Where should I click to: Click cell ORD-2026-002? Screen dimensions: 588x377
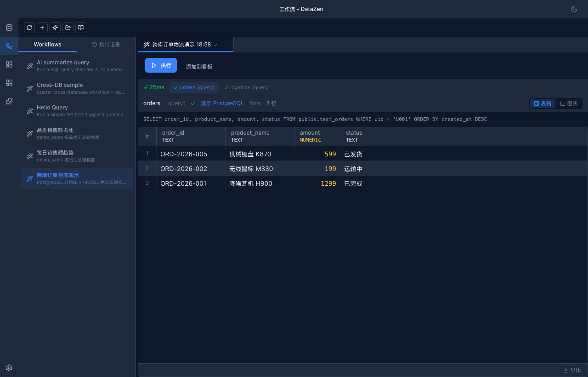191,169
